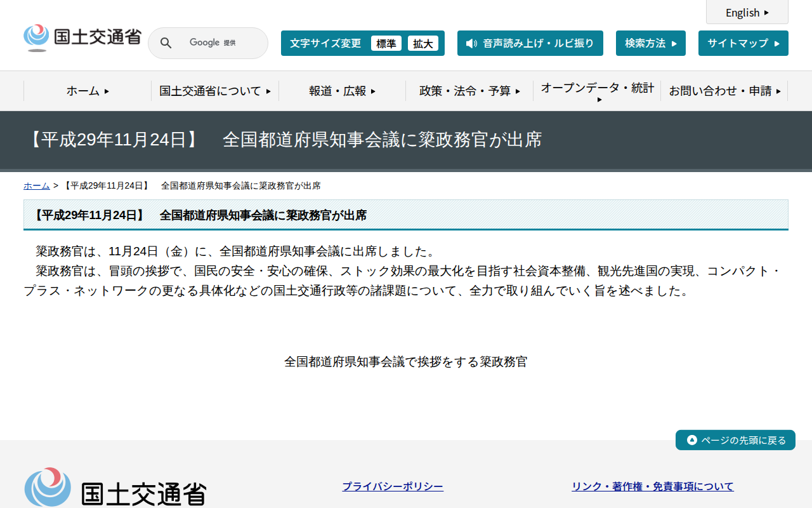Click the magnifying glass search icon
This screenshot has width=812, height=508.
click(166, 43)
